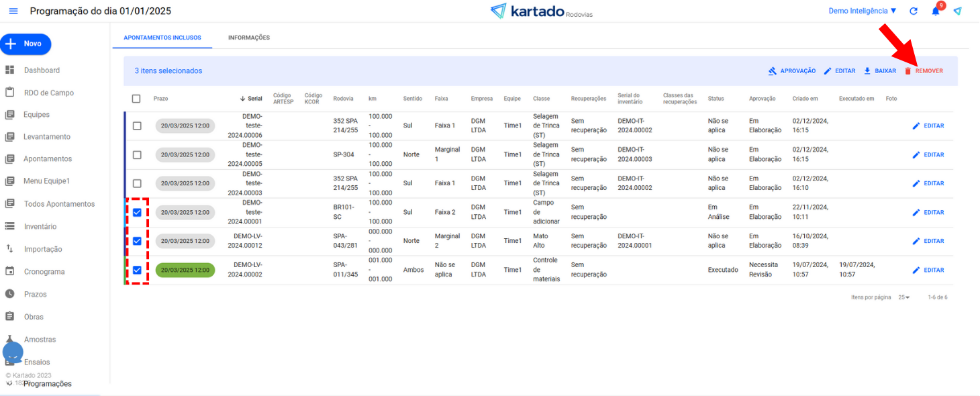Click the Aprovação gavel icon

773,71
